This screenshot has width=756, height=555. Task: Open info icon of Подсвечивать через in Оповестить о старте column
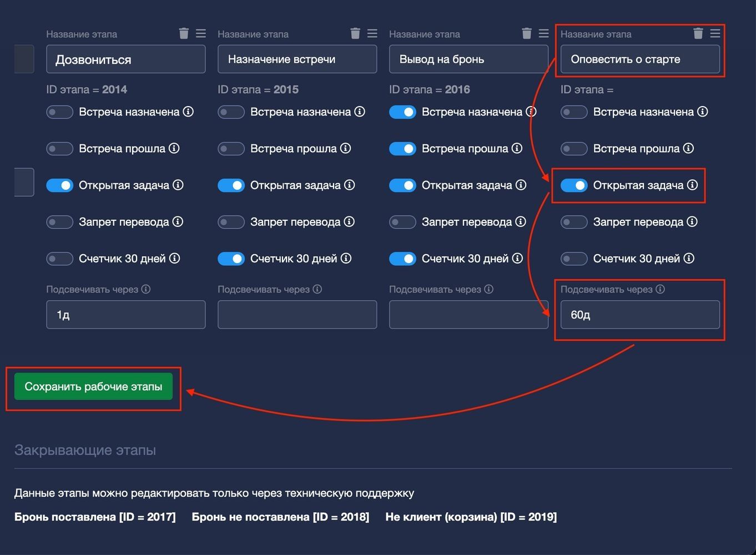[661, 289]
